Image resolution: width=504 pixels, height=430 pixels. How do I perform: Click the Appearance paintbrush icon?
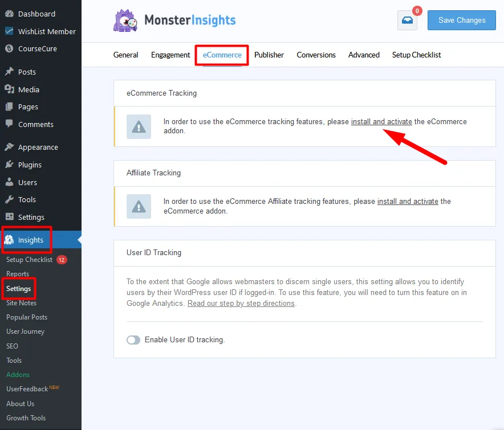[x=9, y=147]
